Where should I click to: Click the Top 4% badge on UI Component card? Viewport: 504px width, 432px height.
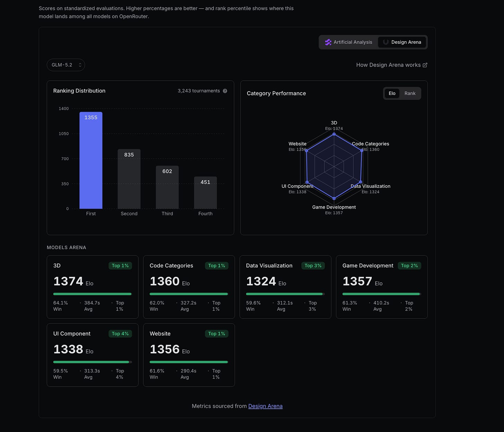coord(120,334)
